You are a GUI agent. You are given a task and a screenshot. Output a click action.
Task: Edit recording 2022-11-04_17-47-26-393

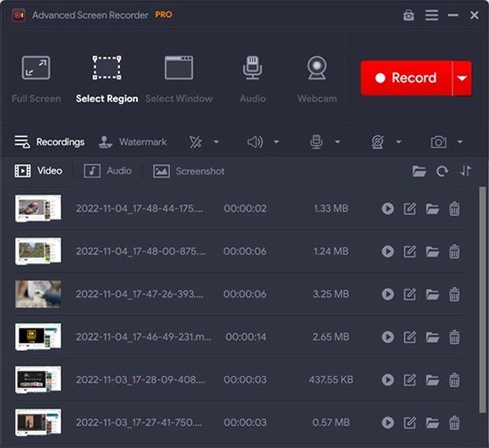pyautogui.click(x=409, y=295)
